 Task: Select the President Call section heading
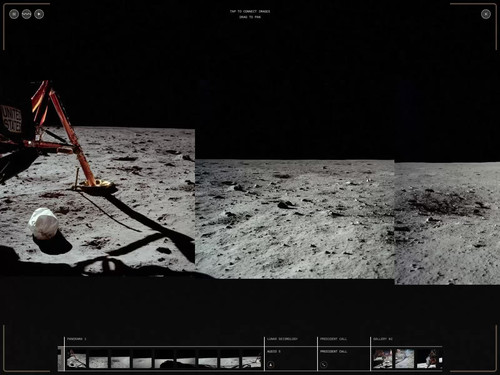coord(333,339)
